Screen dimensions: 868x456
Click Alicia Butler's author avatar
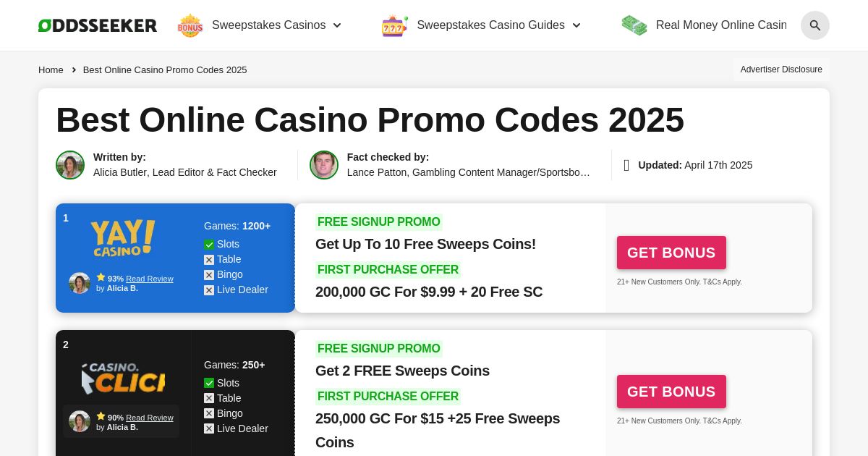click(x=70, y=165)
